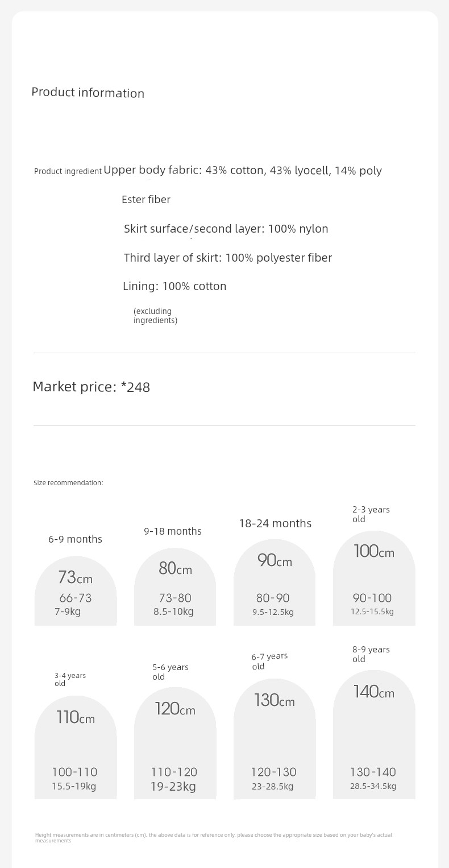Tap the 140cm size card
Image resolution: width=449 pixels, height=868 pixels.
click(374, 734)
